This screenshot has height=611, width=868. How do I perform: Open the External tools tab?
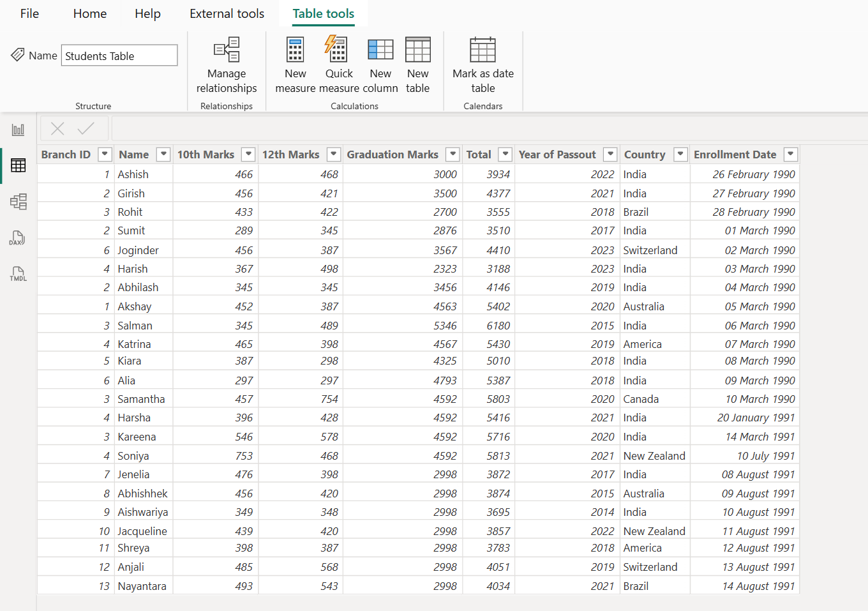(227, 13)
